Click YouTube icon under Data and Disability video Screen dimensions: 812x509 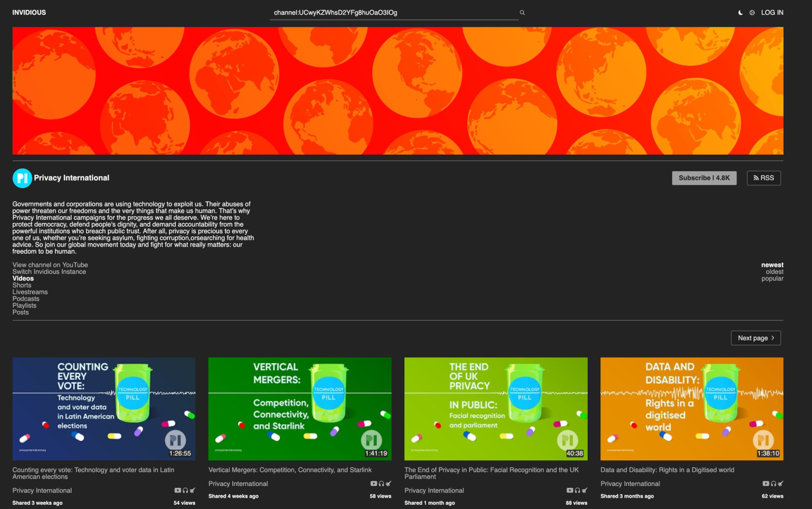coord(766,484)
